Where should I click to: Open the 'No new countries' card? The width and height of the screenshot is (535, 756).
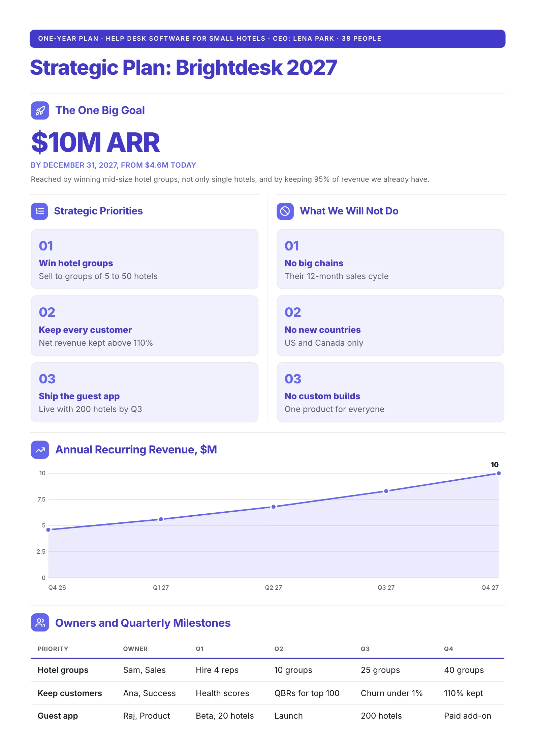coord(390,326)
